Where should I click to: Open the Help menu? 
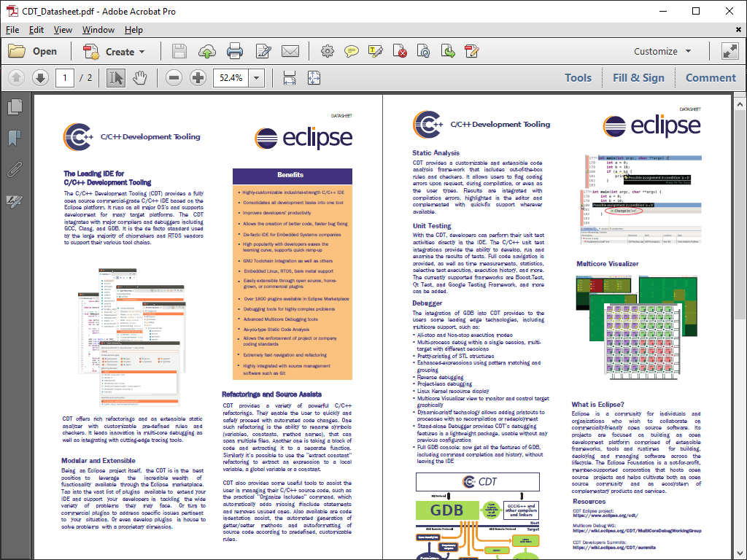(x=133, y=29)
